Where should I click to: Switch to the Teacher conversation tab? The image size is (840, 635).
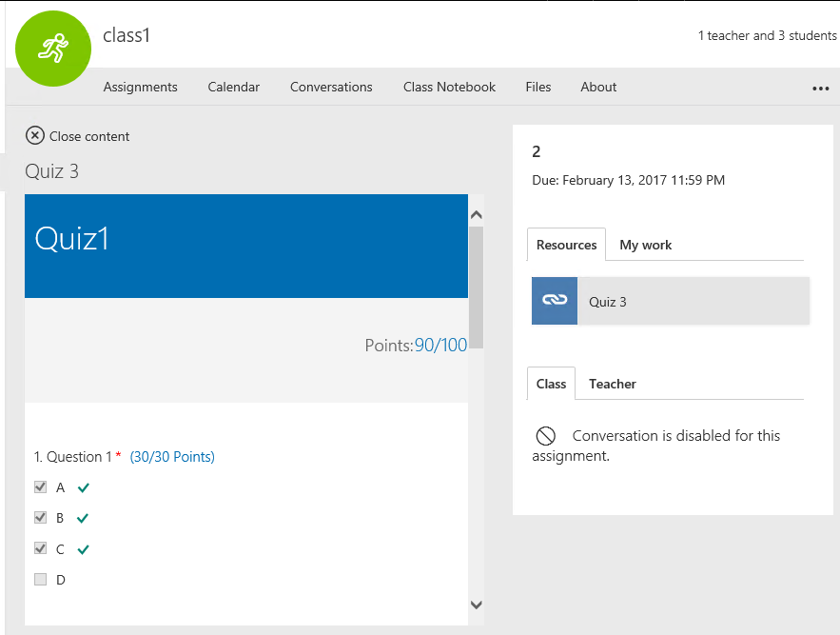click(613, 384)
